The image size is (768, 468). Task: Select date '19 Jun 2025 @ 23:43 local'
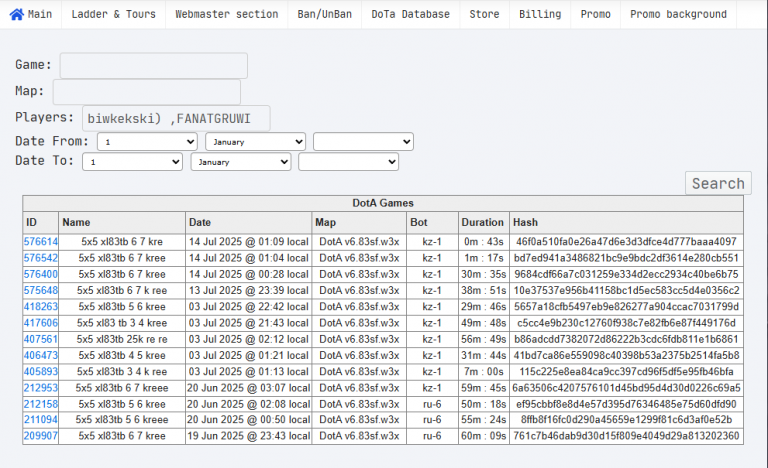(x=249, y=436)
